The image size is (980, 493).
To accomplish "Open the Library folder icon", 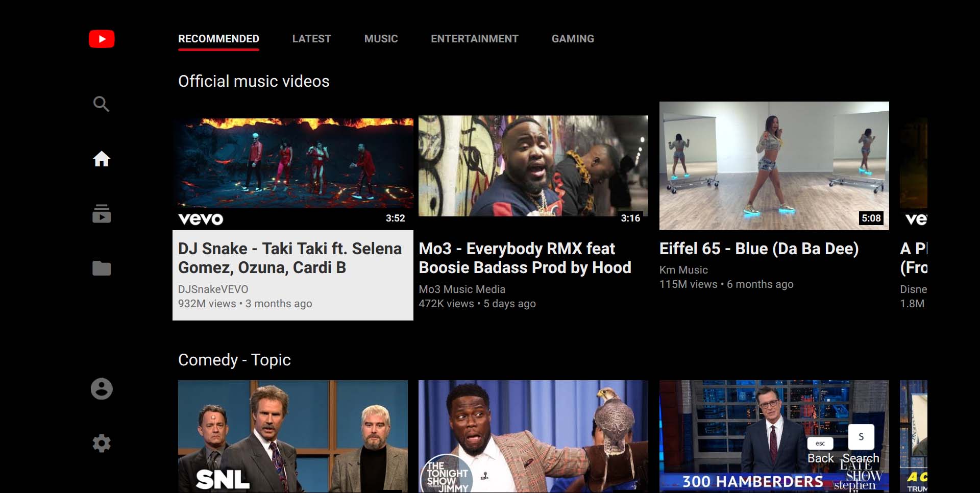I will click(x=102, y=268).
